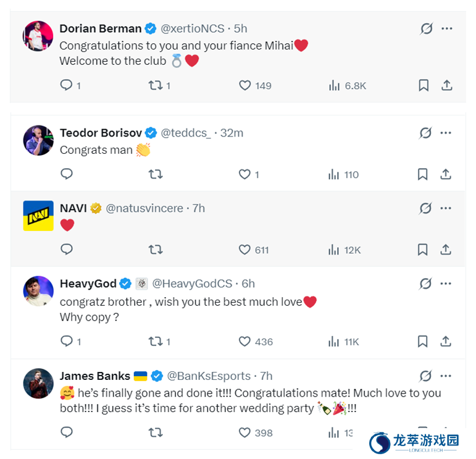Click Grok icon on Teodor Borisov's tweet
Image resolution: width=476 pixels, height=459 pixels.
(x=425, y=133)
